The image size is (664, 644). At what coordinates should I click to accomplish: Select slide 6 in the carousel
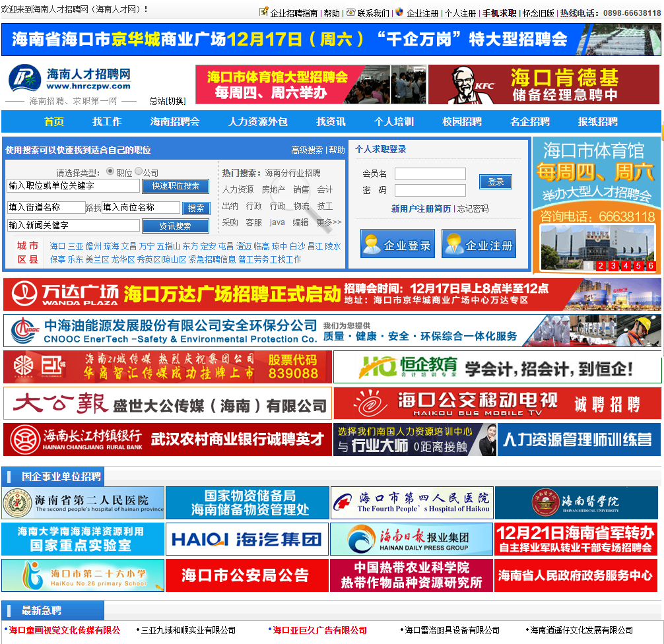651,266
